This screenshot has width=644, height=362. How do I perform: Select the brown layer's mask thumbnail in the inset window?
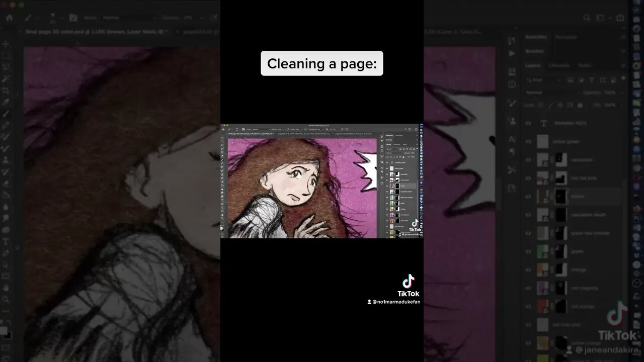(x=397, y=186)
